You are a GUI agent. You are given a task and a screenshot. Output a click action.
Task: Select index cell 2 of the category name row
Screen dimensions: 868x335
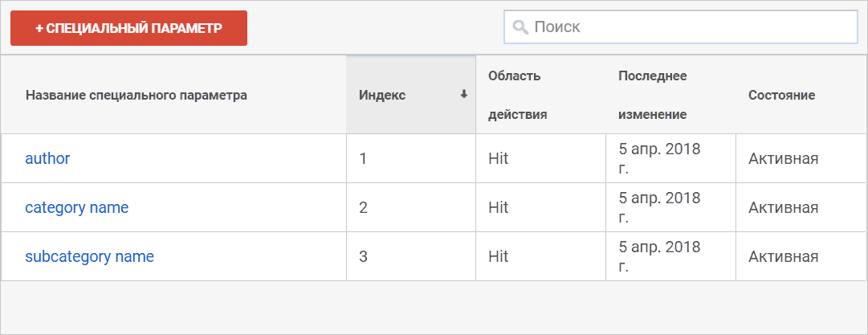[x=411, y=207]
